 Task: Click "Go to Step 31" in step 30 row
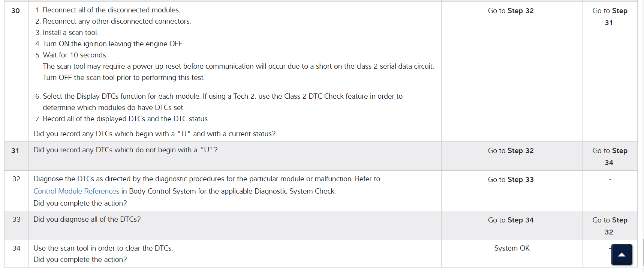610,17
